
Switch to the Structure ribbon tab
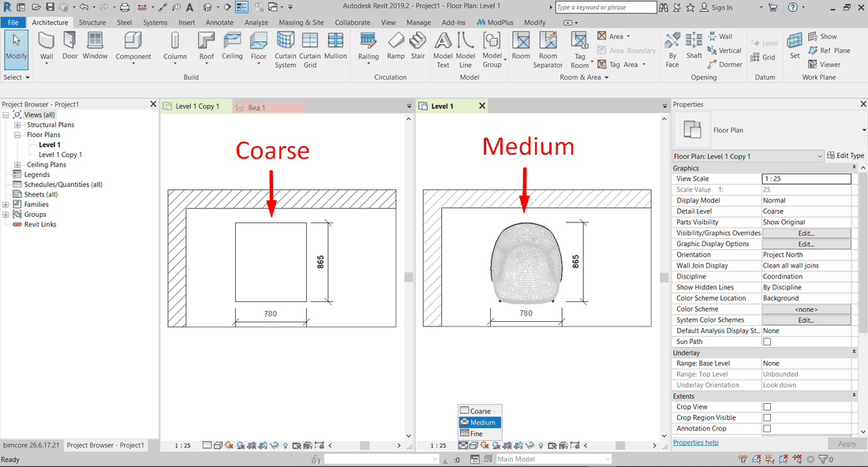coord(92,23)
